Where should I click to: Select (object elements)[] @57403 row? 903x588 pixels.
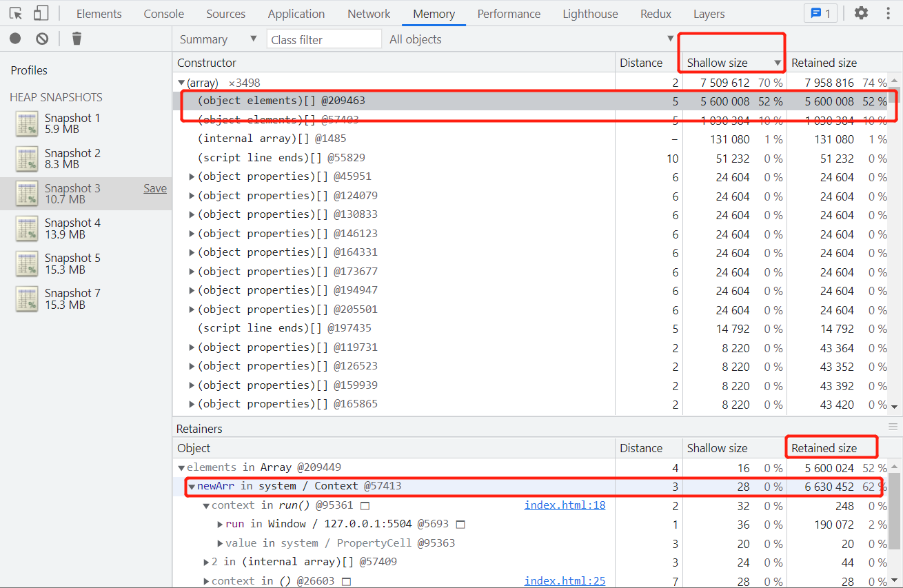coord(530,120)
